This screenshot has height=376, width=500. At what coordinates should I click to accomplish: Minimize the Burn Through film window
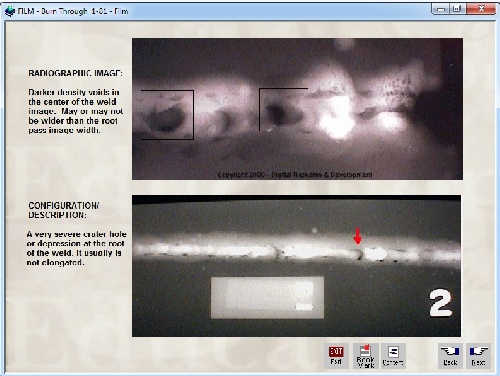(x=441, y=9)
